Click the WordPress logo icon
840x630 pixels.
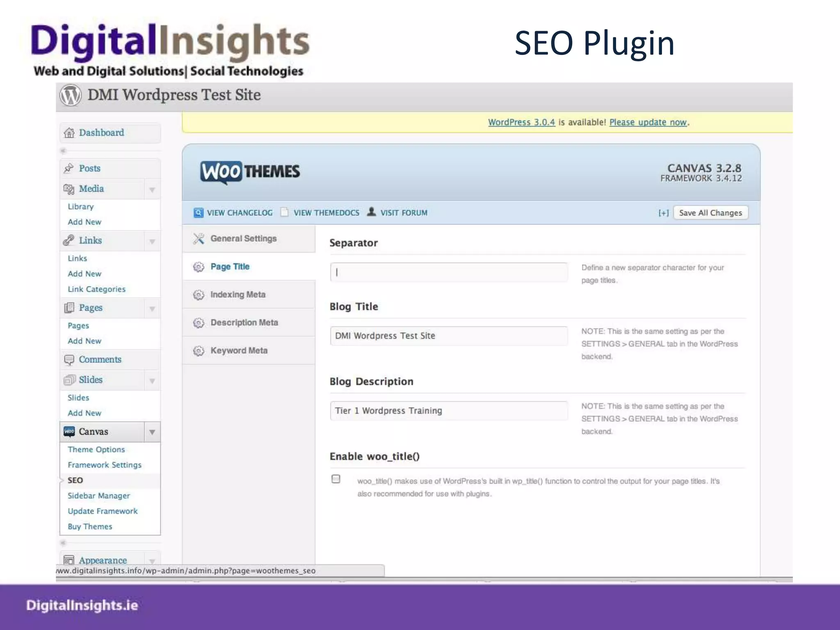pyautogui.click(x=71, y=95)
